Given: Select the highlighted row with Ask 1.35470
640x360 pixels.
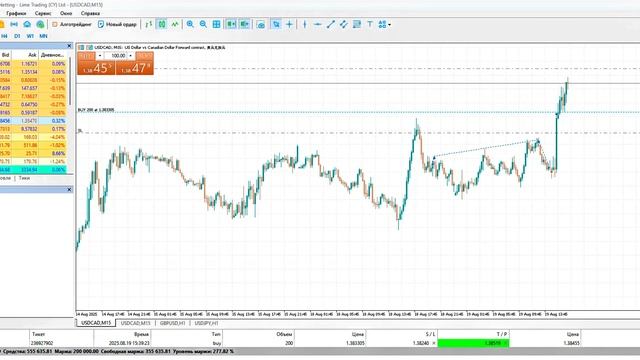Looking at the screenshot, I should click(33, 121).
